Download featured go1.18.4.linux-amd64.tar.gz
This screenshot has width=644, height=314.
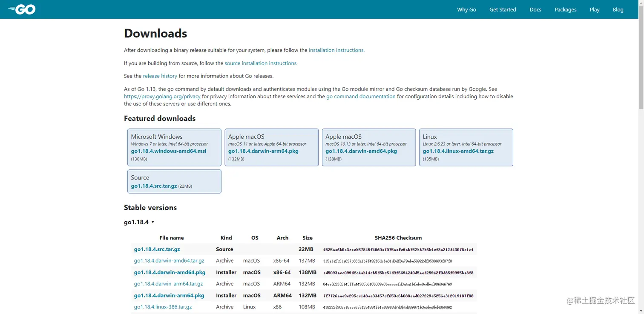point(458,151)
